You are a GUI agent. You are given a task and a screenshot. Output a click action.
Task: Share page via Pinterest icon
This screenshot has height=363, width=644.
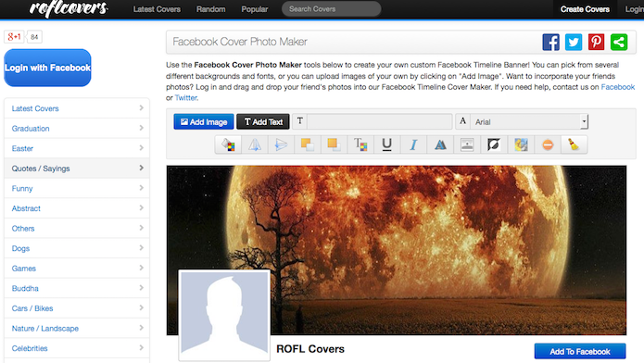(596, 42)
